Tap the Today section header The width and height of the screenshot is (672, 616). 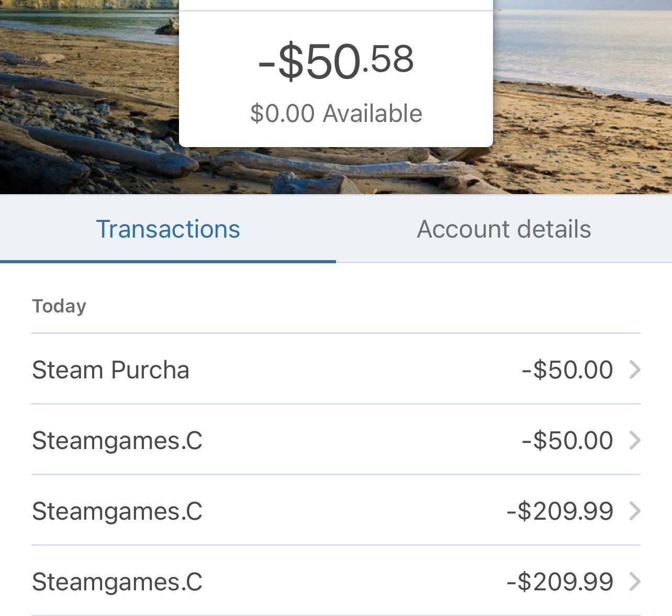[59, 306]
